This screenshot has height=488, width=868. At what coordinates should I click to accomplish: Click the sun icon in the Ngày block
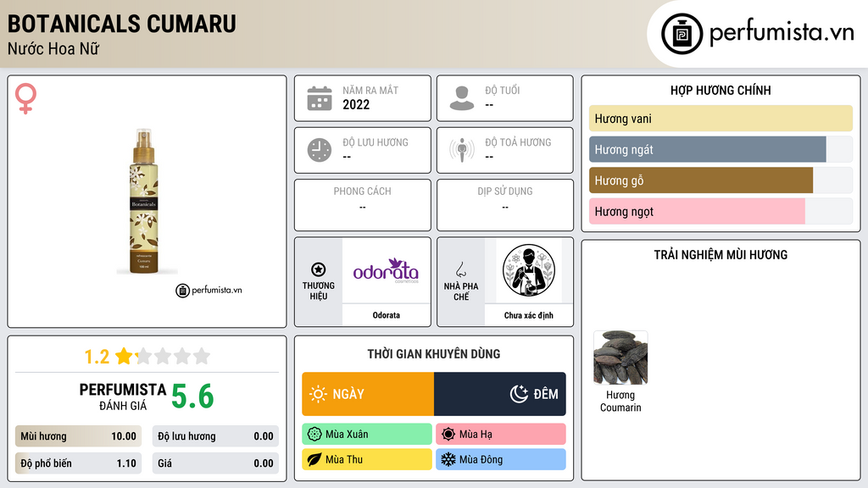318,394
